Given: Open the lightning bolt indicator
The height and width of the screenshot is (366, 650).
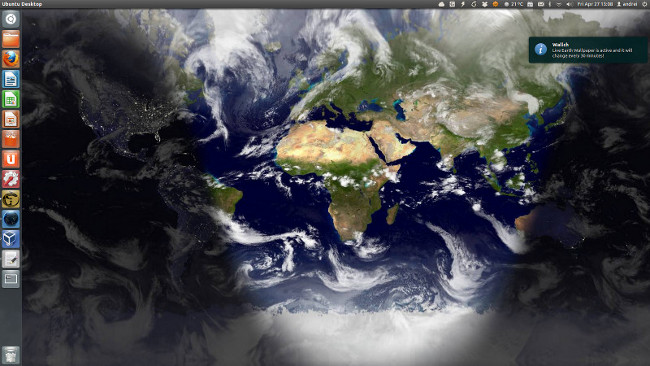Looking at the screenshot, I should point(463,4).
